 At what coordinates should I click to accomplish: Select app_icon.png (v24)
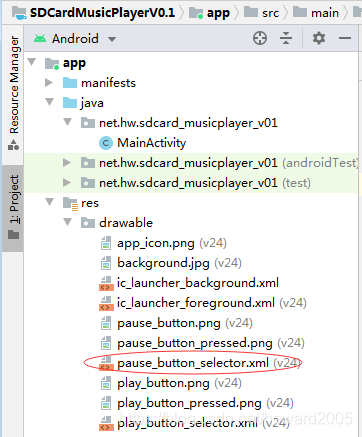(x=172, y=243)
